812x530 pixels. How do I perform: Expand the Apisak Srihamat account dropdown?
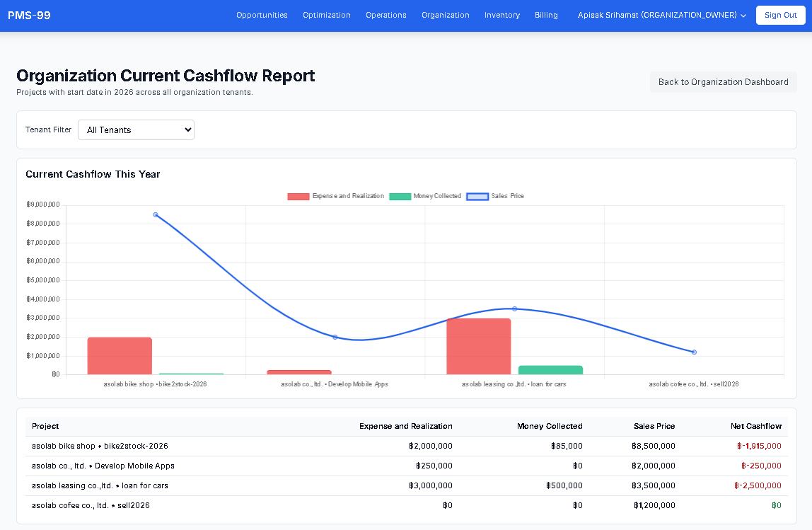661,14
